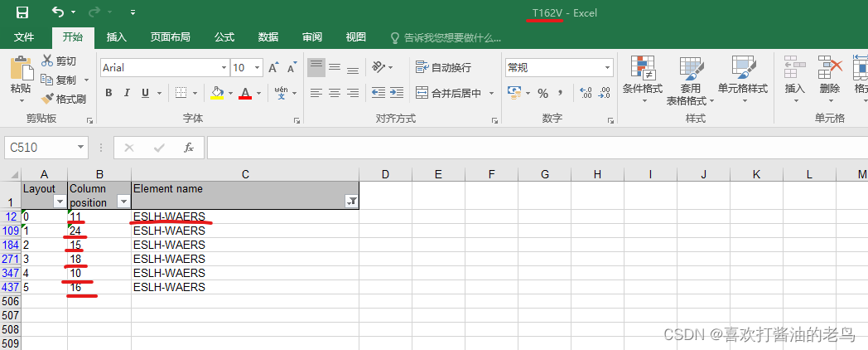Click 自动换行 (Wrap Text) button
The width and height of the screenshot is (868, 350).
pos(443,68)
